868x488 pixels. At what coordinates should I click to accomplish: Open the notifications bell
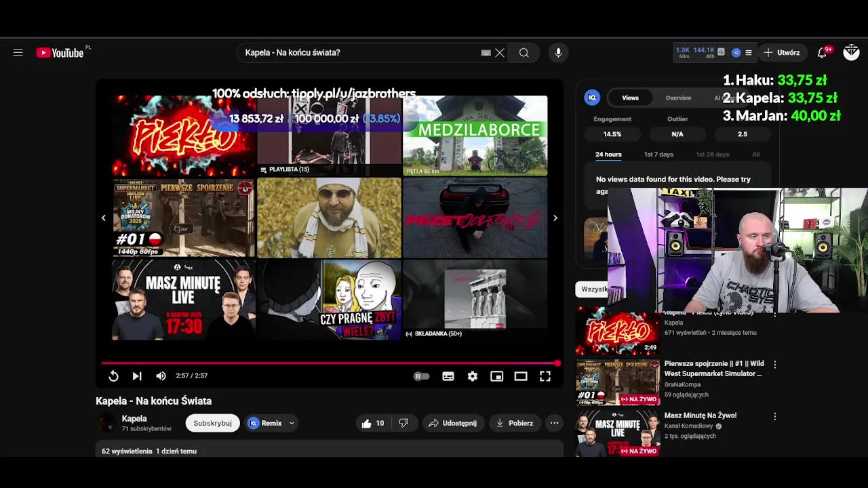tap(823, 52)
